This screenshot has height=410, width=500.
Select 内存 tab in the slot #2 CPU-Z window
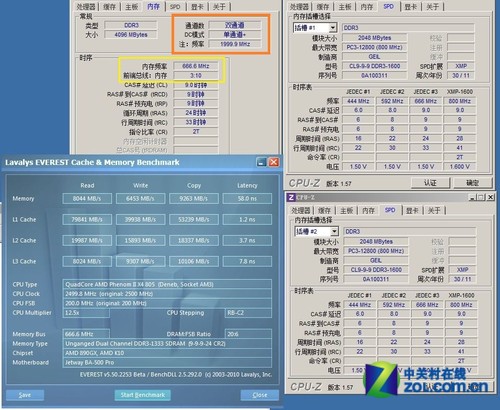368,211
